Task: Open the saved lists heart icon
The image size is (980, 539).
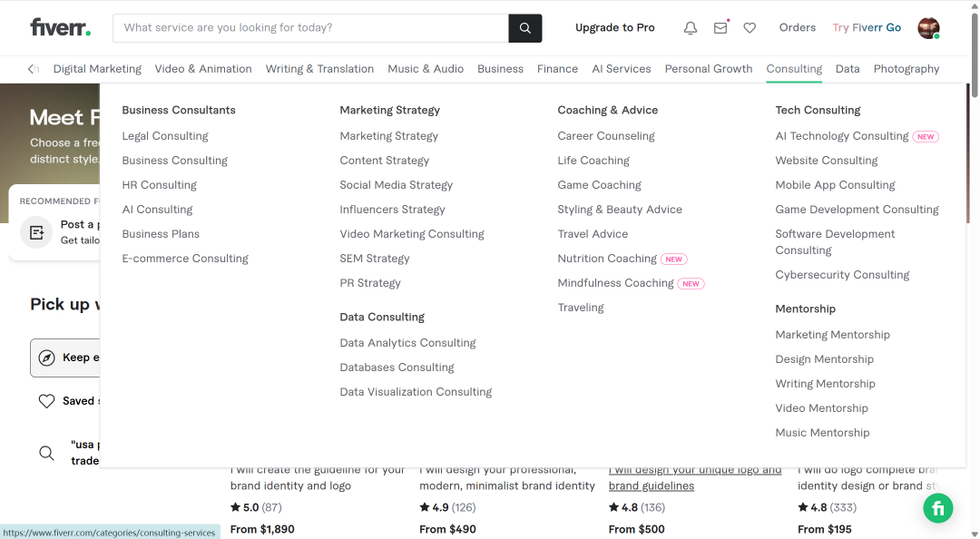Action: tap(750, 27)
